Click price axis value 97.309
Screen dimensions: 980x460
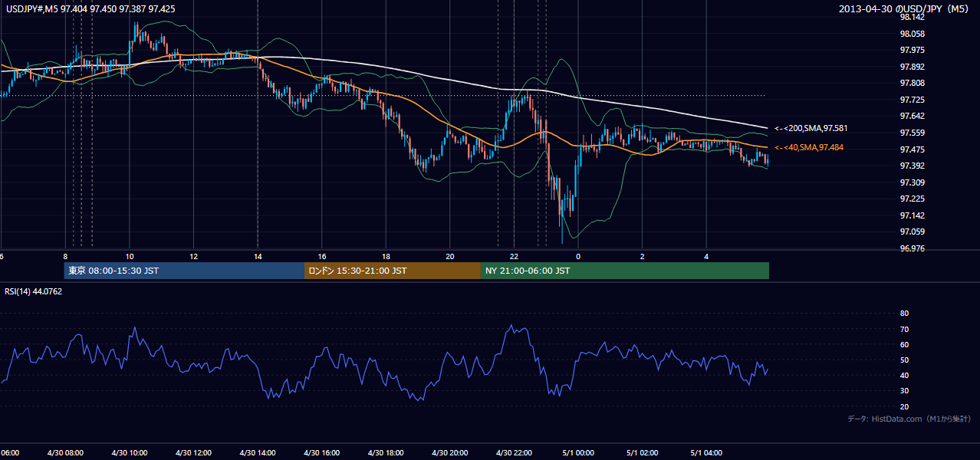(912, 182)
